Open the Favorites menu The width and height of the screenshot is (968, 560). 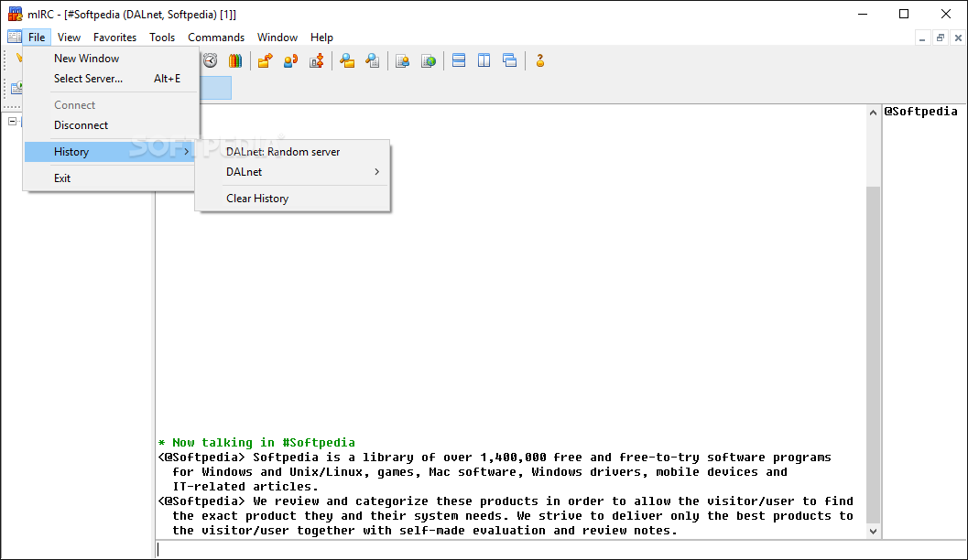coord(114,37)
